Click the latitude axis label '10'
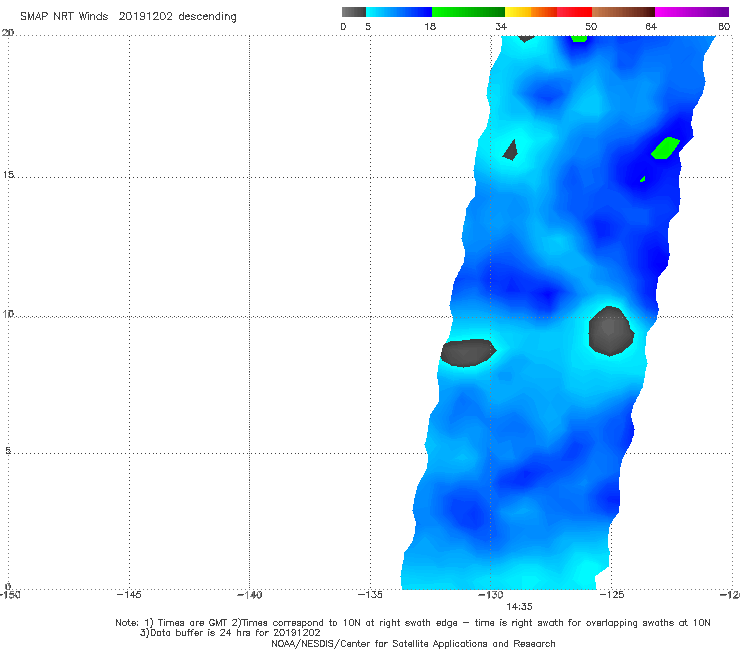This screenshot has height=650, width=740. point(8,313)
